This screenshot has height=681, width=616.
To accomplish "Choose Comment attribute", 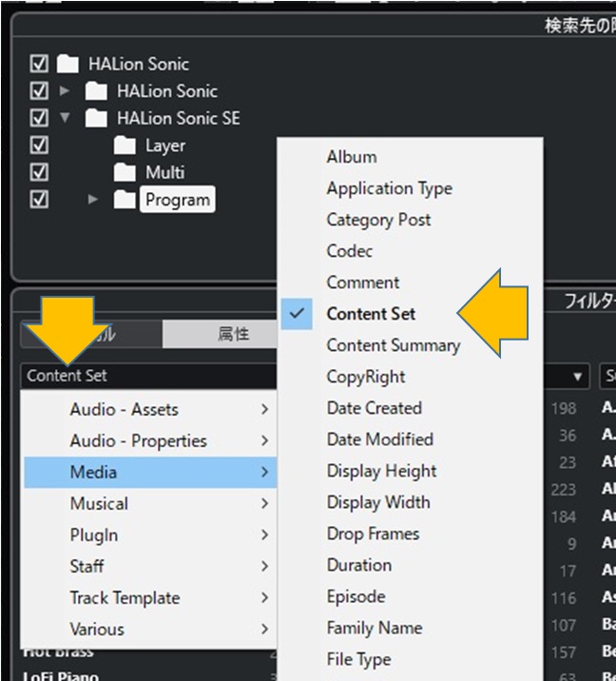I will coord(411,282).
